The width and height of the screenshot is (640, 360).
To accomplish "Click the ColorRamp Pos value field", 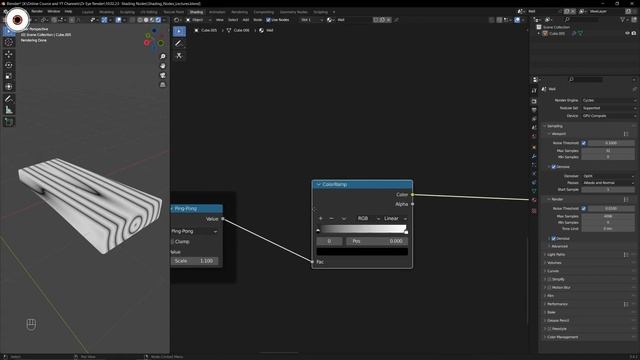I will point(377,241).
